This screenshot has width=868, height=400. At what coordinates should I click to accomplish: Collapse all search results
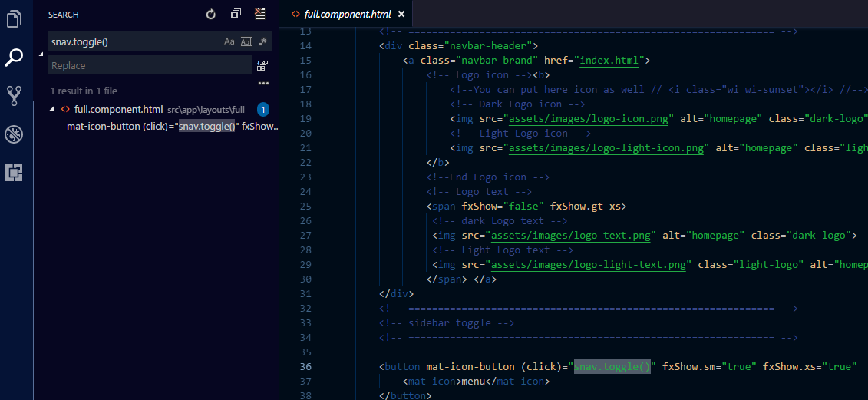[x=236, y=15]
